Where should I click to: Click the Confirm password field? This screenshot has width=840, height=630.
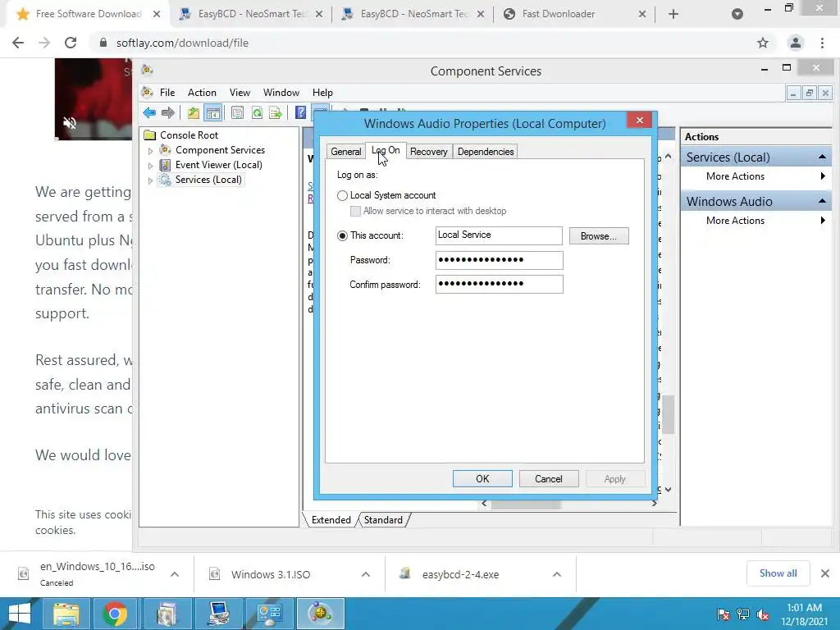499,285
